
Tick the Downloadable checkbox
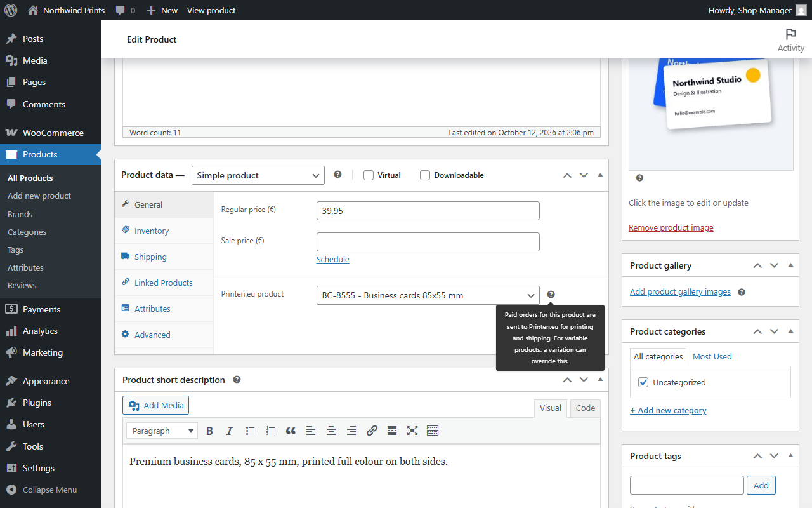(425, 175)
